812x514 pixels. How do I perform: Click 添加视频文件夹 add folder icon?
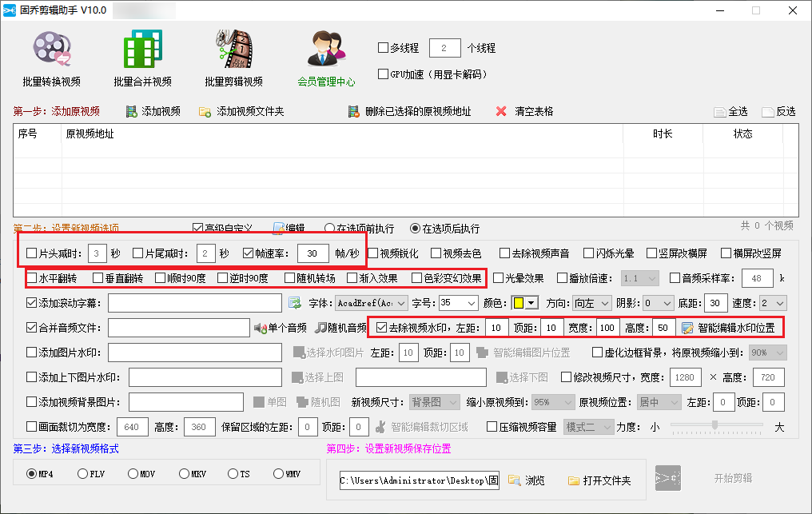(x=205, y=111)
